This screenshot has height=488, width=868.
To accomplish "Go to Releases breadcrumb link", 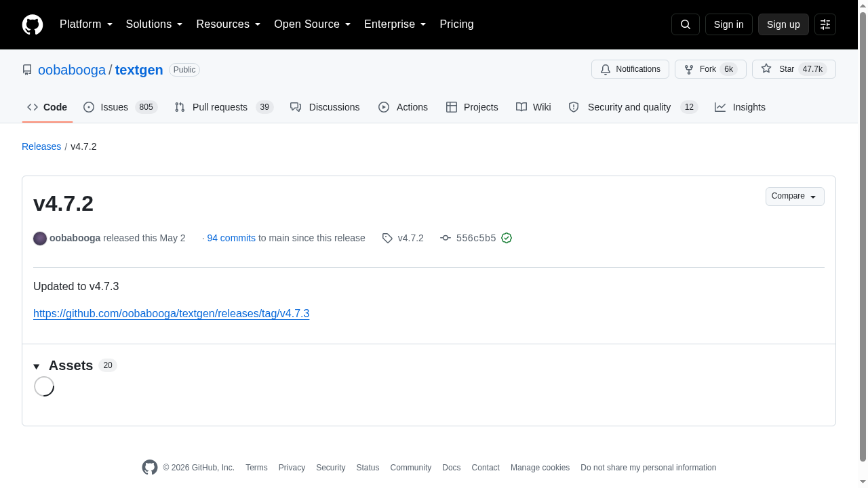I will coord(41,146).
